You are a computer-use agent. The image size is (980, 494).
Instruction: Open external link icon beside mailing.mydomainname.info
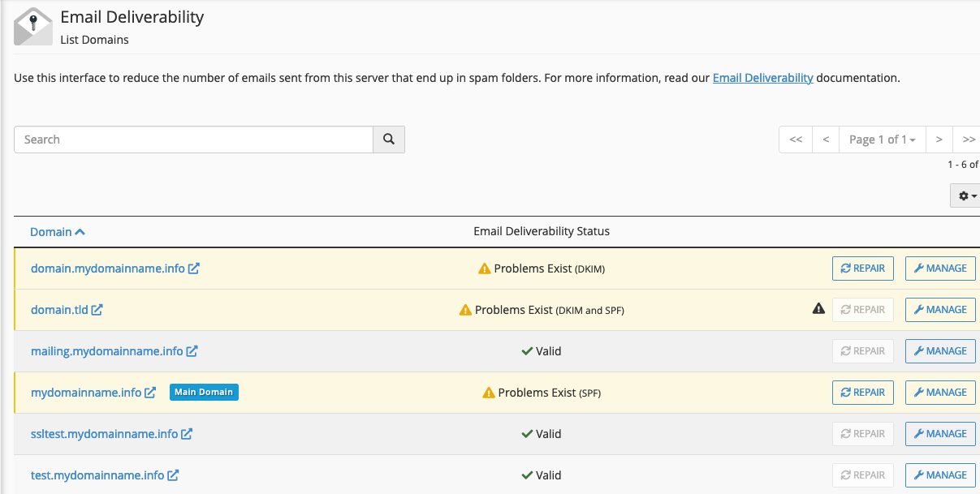click(192, 351)
